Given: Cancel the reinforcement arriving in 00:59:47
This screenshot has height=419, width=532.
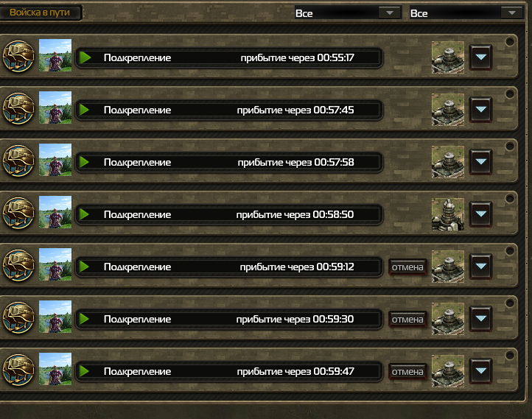Looking at the screenshot, I should pyautogui.click(x=407, y=372).
